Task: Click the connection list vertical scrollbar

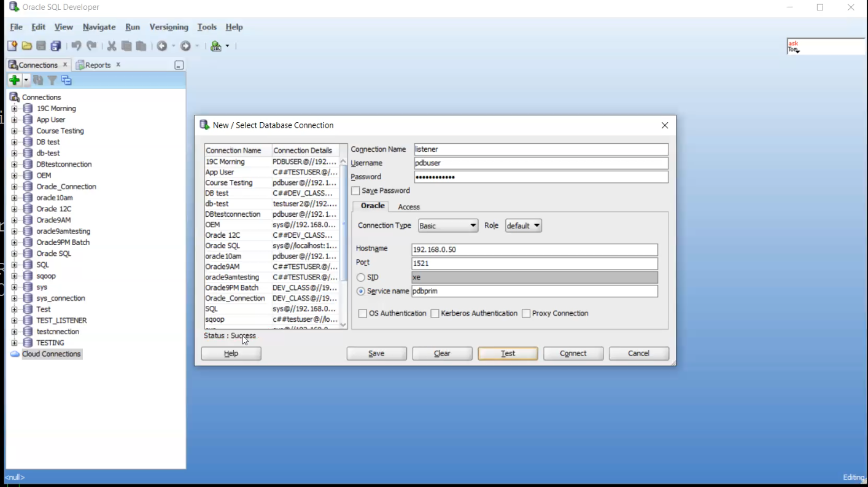Action: click(343, 243)
